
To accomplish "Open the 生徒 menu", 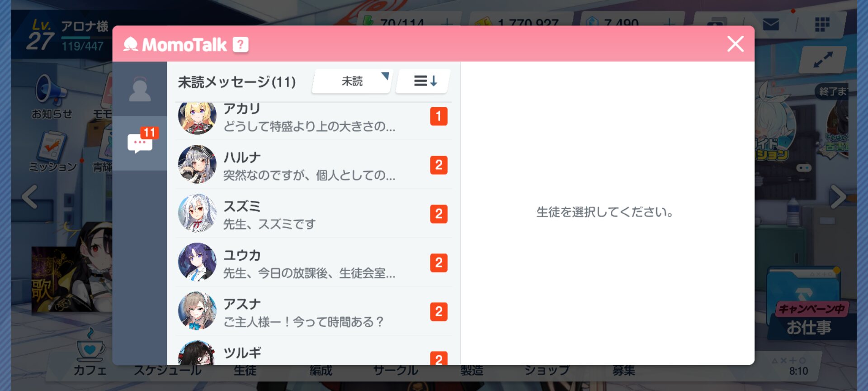I will (245, 371).
